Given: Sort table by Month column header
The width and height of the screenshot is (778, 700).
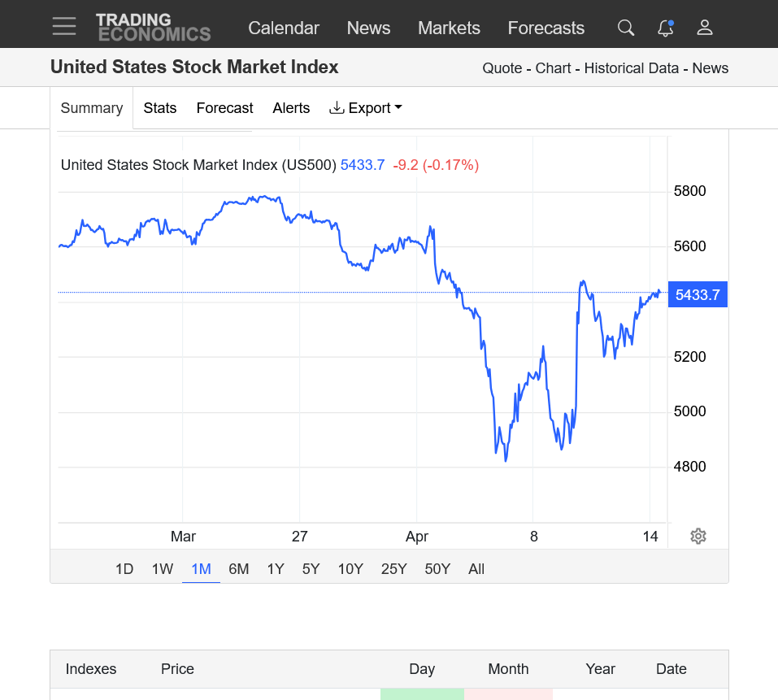Looking at the screenshot, I should (508, 669).
